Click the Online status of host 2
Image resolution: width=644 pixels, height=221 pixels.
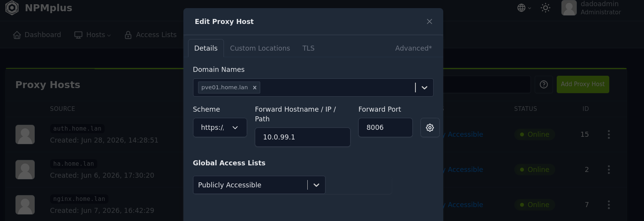(x=534, y=170)
